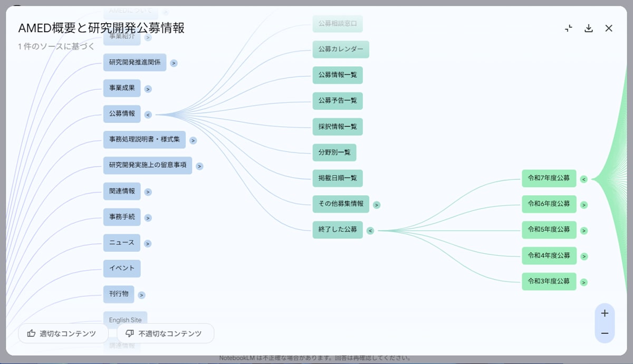Select the 公募情報 node
The height and width of the screenshot is (364, 633).
coord(122,114)
